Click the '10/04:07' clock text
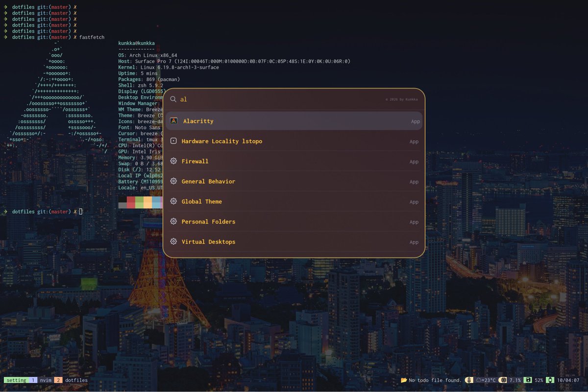 click(x=568, y=380)
